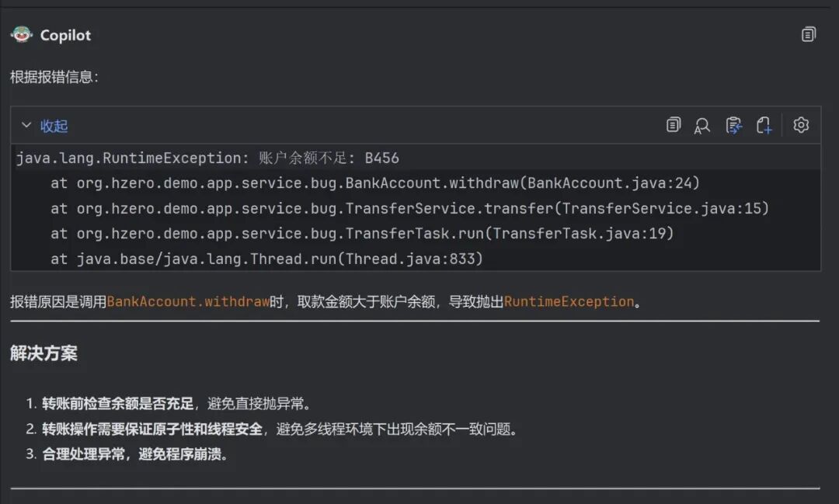The height and width of the screenshot is (504, 839).
Task: Create new file from code block
Action: (x=764, y=126)
